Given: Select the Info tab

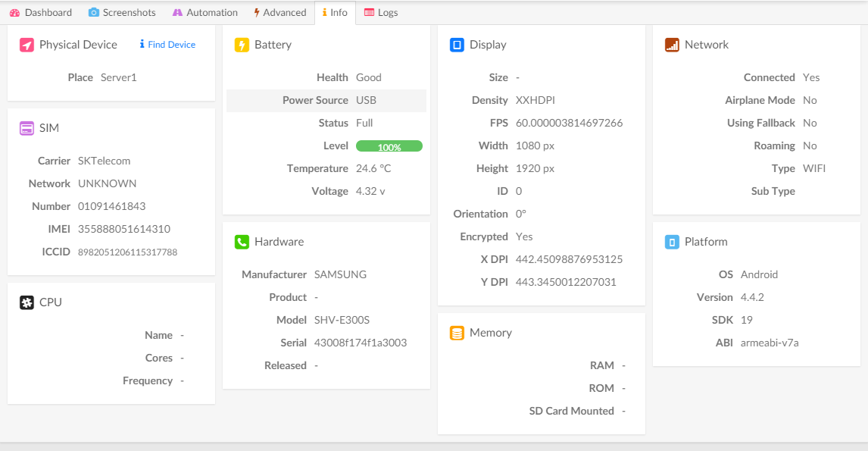Looking at the screenshot, I should point(335,12).
